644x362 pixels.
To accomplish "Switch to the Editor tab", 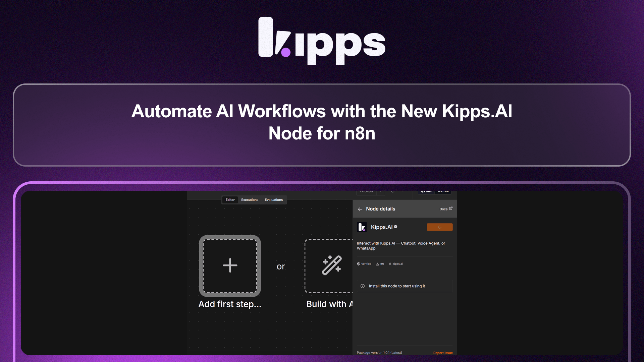I will [230, 200].
